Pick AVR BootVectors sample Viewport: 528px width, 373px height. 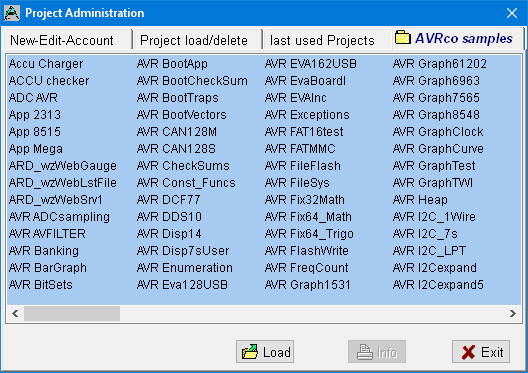[182, 115]
